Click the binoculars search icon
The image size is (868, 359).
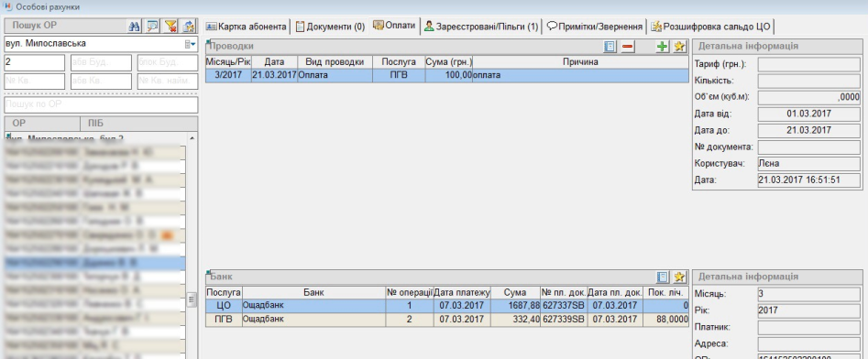pos(134,26)
